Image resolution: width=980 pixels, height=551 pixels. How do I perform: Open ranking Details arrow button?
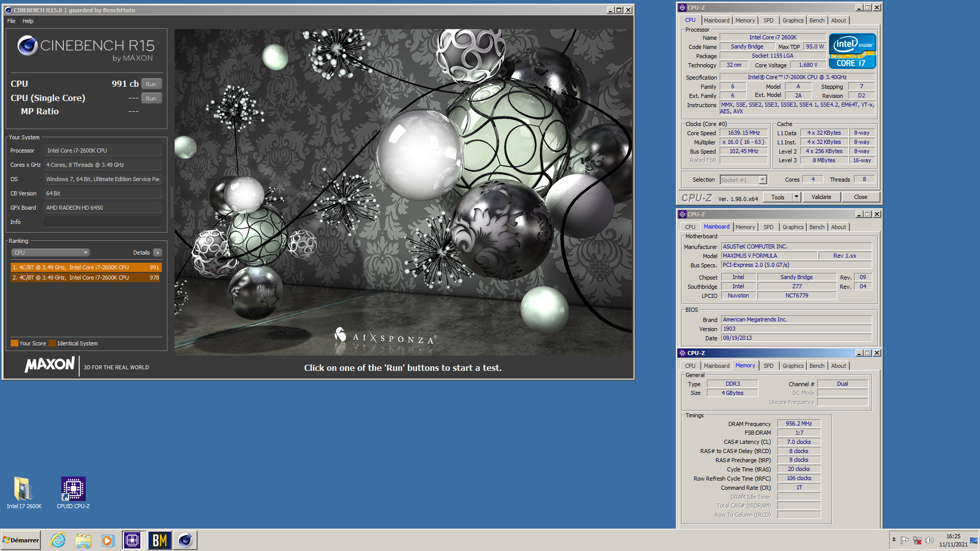click(158, 253)
